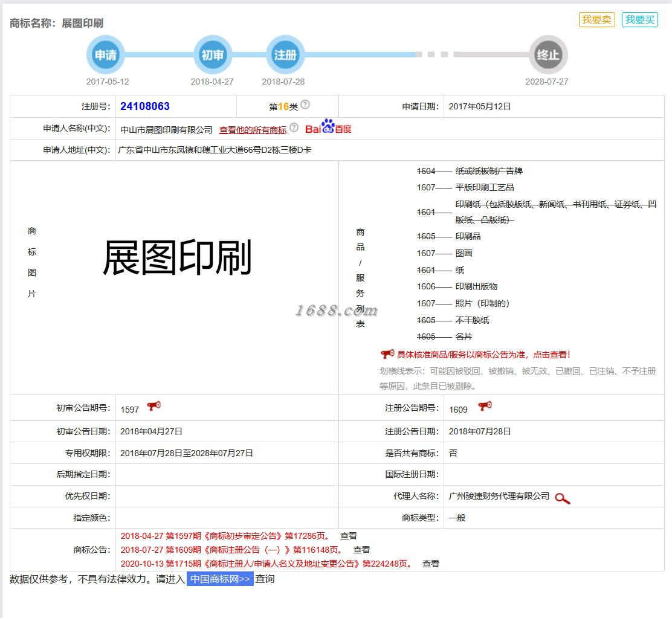Viewport: 672px width, 618px height.
Task: Click the 我要卖 button
Action: 596,20
